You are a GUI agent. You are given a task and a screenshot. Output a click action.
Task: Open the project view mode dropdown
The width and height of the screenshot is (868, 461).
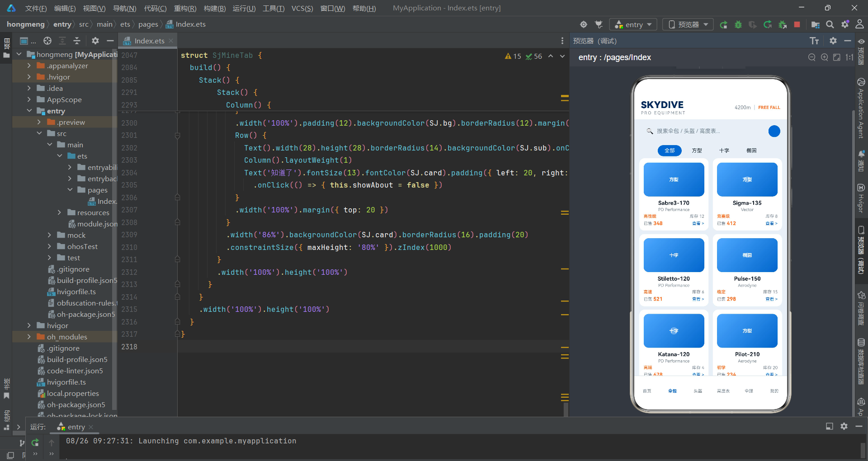point(28,41)
